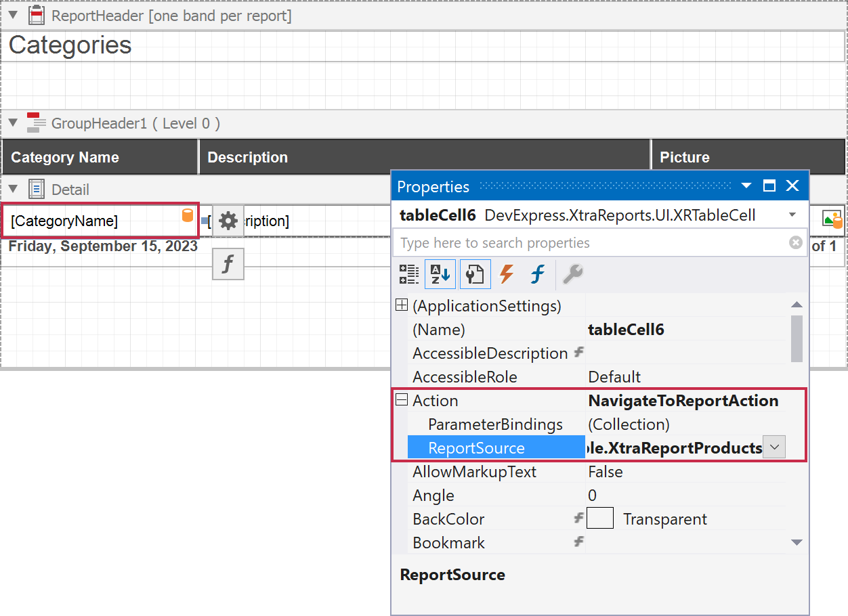
Task: Click the database binding icon in CategoryName cell
Action: click(x=188, y=216)
